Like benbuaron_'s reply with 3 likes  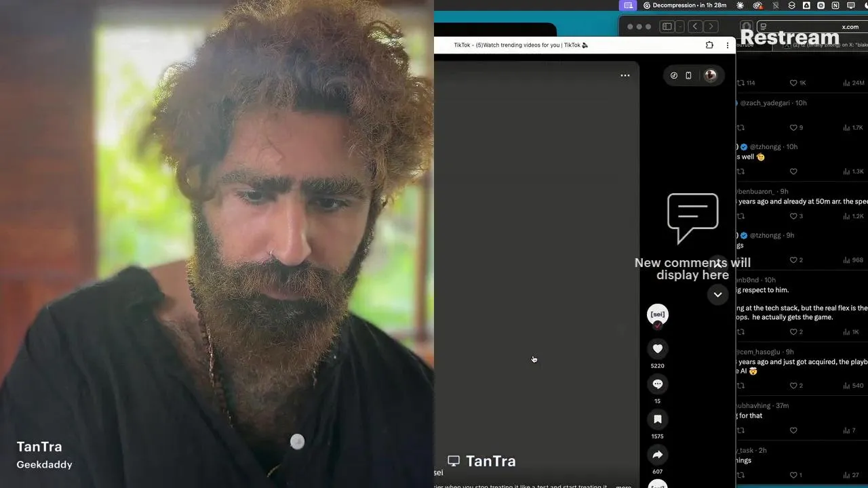[797, 216]
